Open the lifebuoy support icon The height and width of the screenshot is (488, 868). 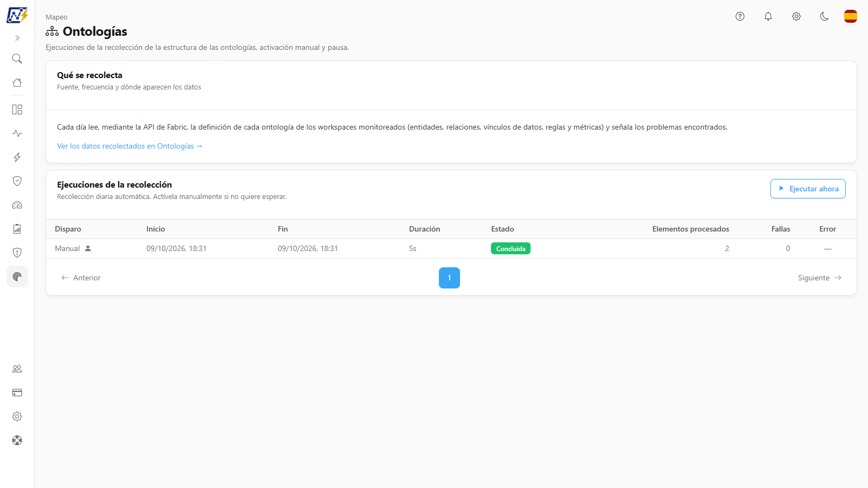[17, 440]
